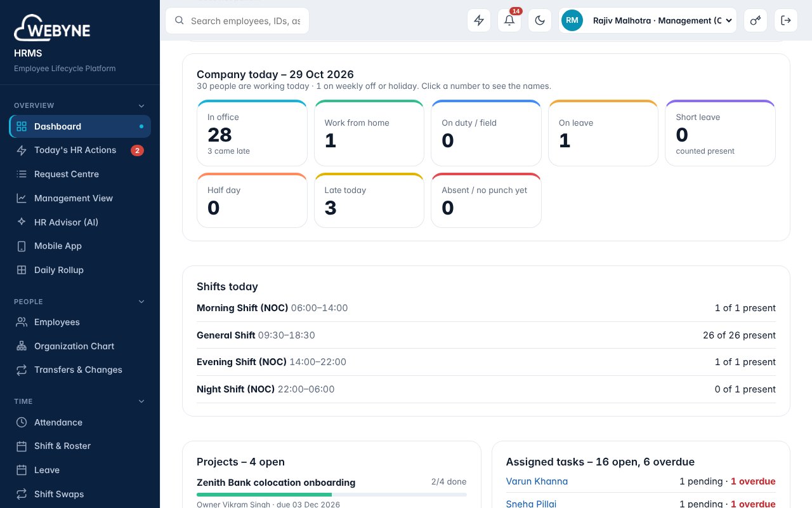Click the Employees people icon
Viewport: 812px width, 508px height.
pyautogui.click(x=22, y=322)
